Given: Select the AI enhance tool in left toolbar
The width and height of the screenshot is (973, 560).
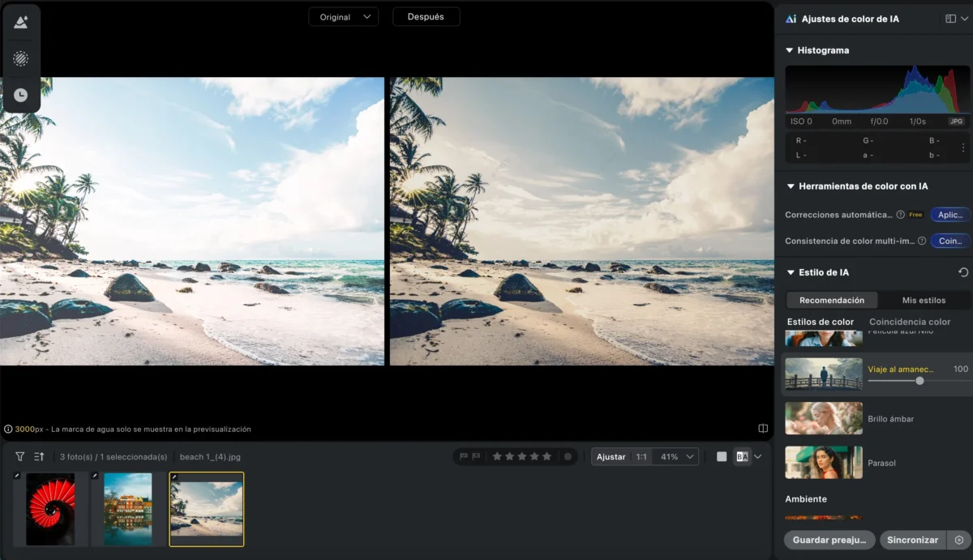Looking at the screenshot, I should pos(21,22).
